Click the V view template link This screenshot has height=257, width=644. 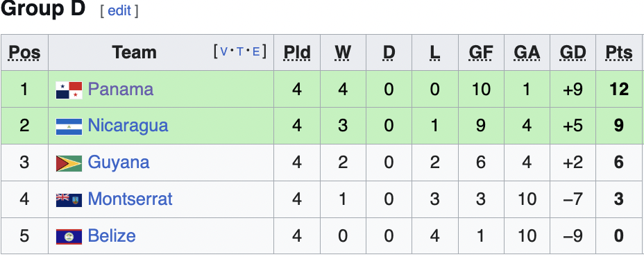[224, 51]
